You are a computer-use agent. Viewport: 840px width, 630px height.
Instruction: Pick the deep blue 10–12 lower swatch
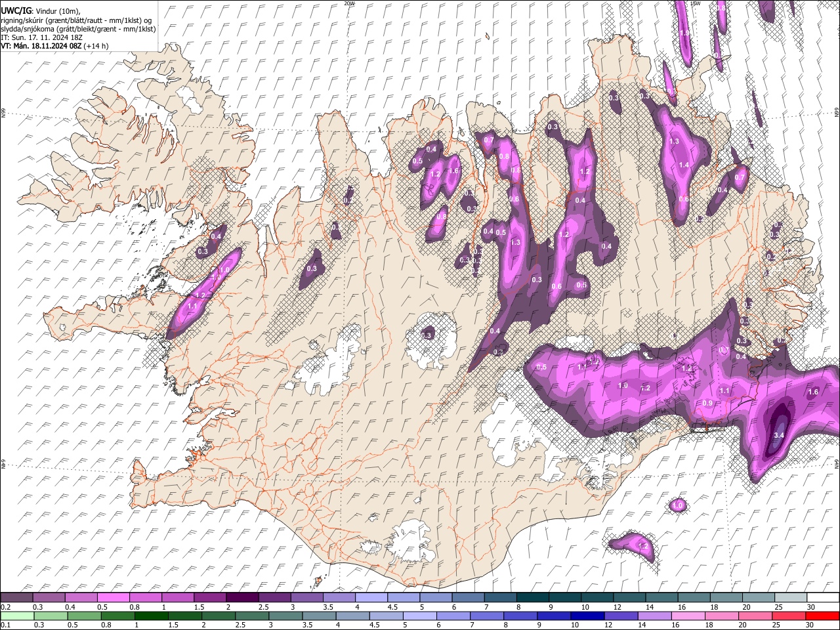pos(588,616)
